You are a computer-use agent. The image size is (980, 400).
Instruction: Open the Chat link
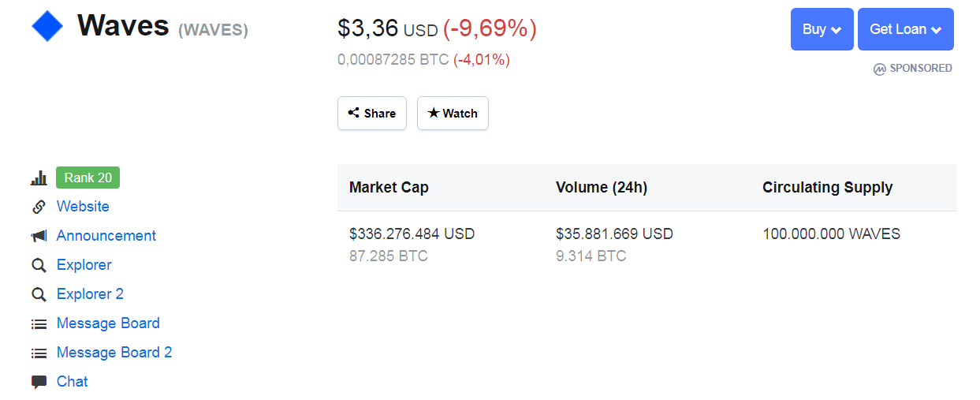click(73, 382)
